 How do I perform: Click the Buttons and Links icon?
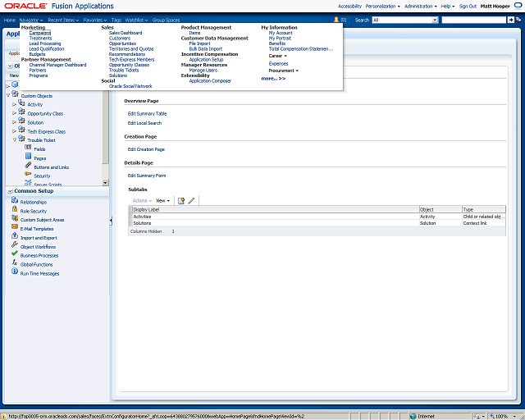[x=28, y=165]
